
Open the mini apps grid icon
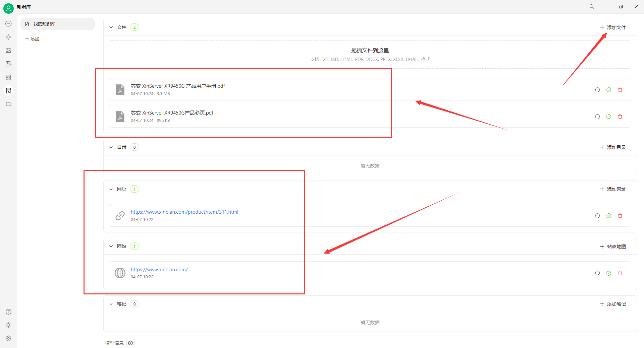(8, 77)
